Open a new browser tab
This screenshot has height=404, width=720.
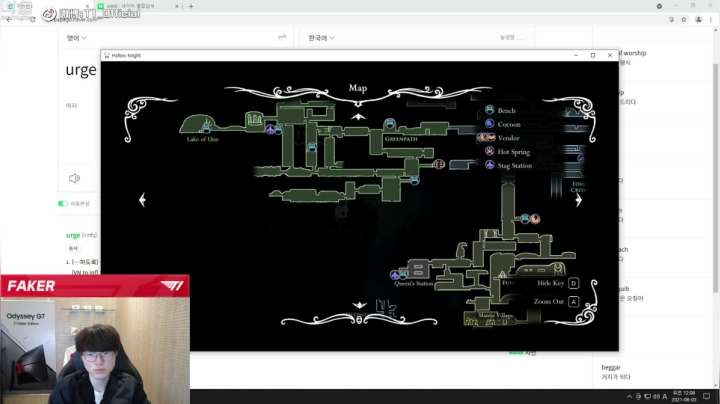(191, 6)
